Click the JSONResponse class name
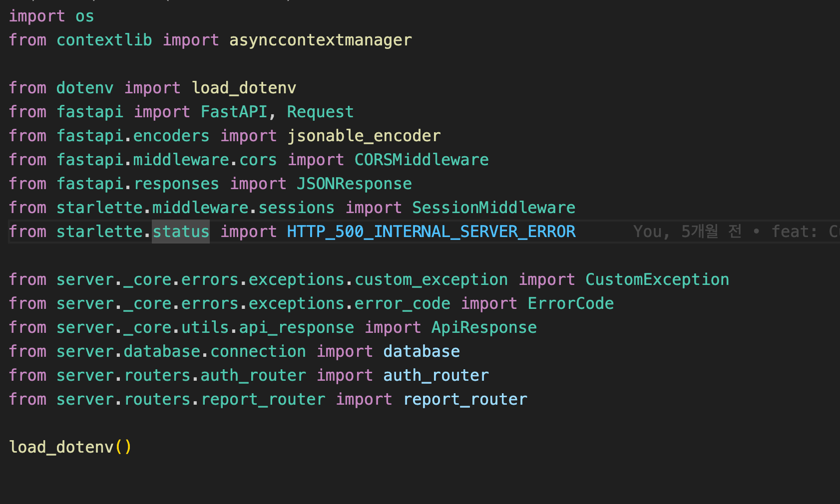Viewport: 840px width, 504px height. [354, 184]
